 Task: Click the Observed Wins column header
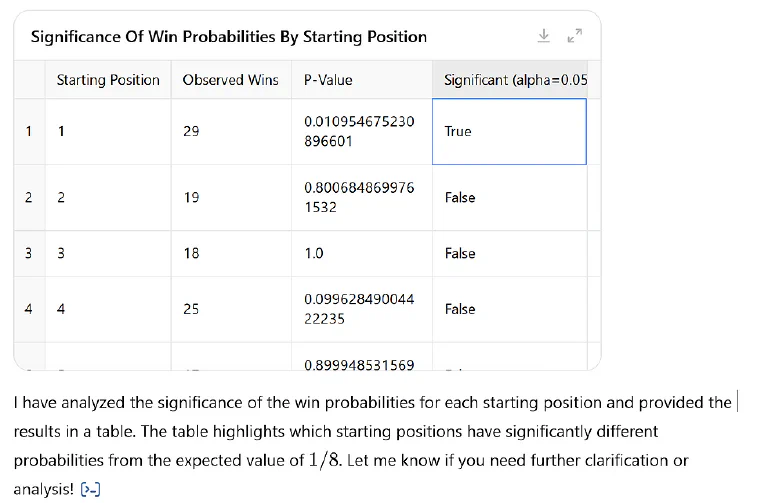pos(229,80)
